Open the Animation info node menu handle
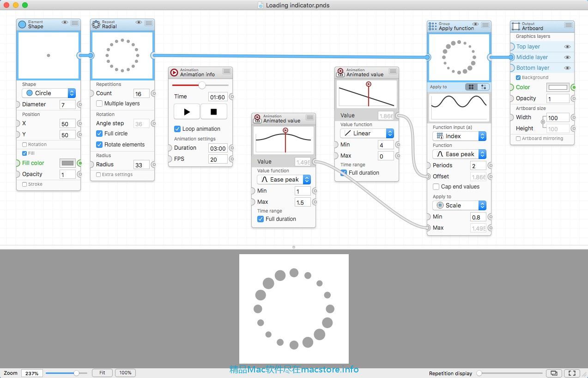 coord(227,71)
